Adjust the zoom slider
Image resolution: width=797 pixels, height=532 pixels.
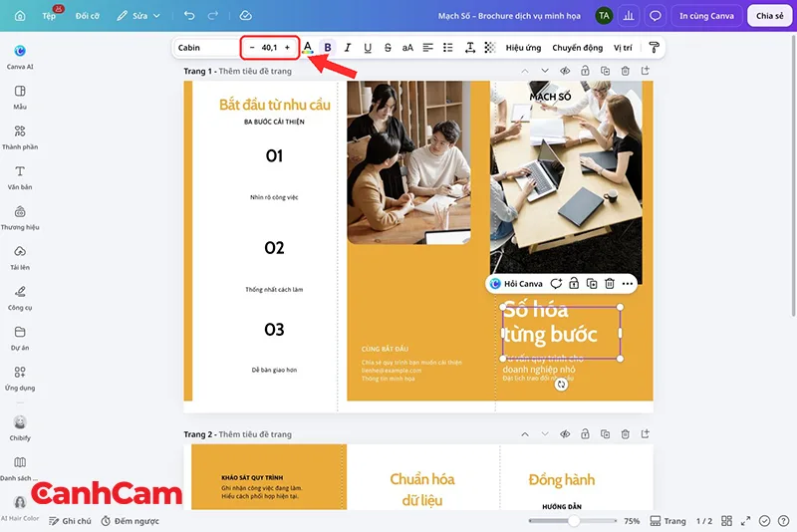coord(573,521)
